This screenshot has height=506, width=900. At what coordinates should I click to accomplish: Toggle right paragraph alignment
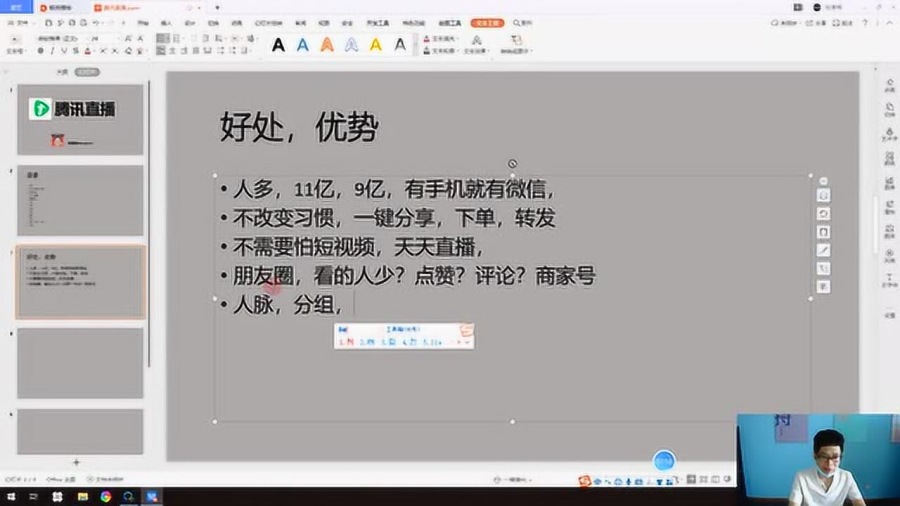click(x=184, y=51)
